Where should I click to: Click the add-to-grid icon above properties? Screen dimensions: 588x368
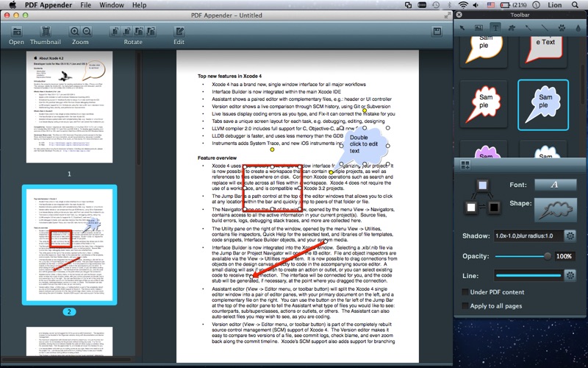pyautogui.click(x=465, y=165)
